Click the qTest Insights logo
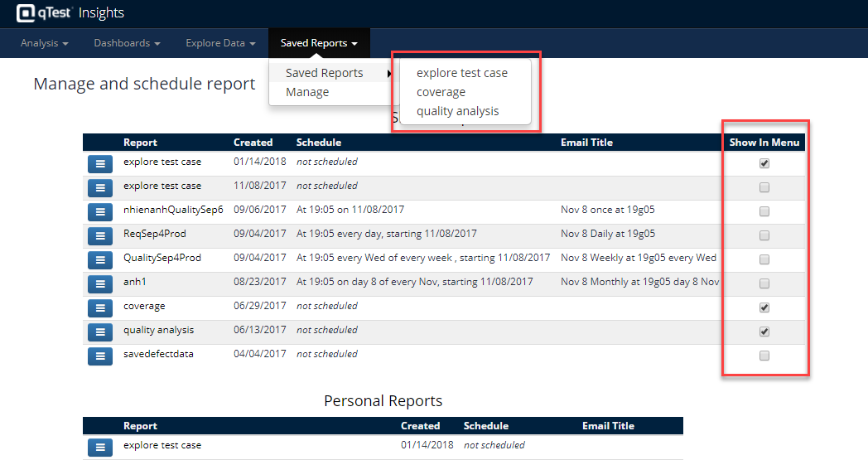 point(70,13)
